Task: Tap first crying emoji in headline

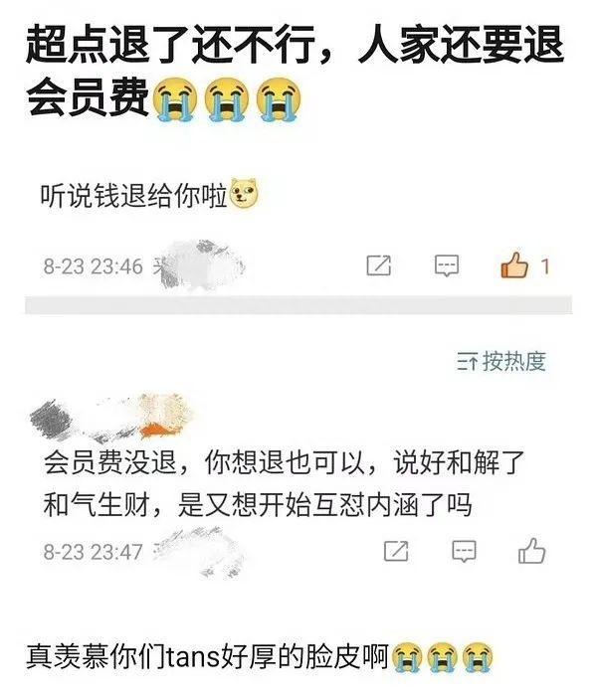Action: tap(175, 99)
